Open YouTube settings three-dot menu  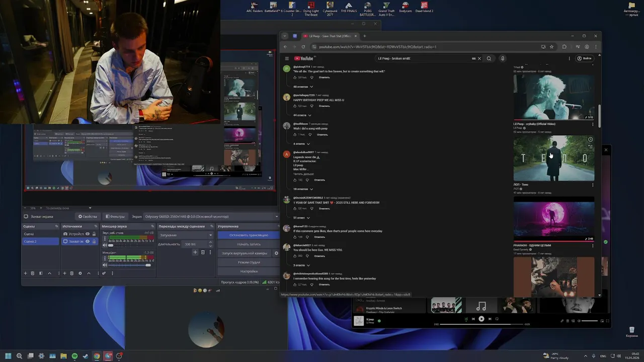(x=570, y=58)
